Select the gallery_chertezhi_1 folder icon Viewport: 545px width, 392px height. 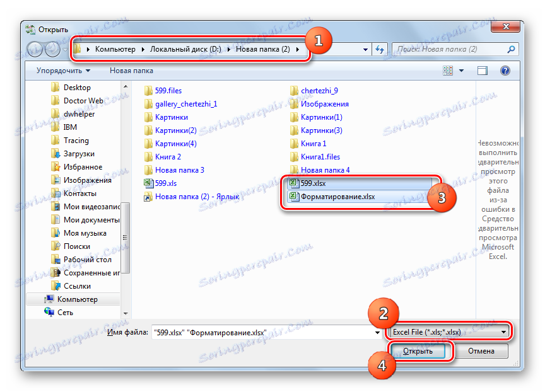pyautogui.click(x=148, y=104)
